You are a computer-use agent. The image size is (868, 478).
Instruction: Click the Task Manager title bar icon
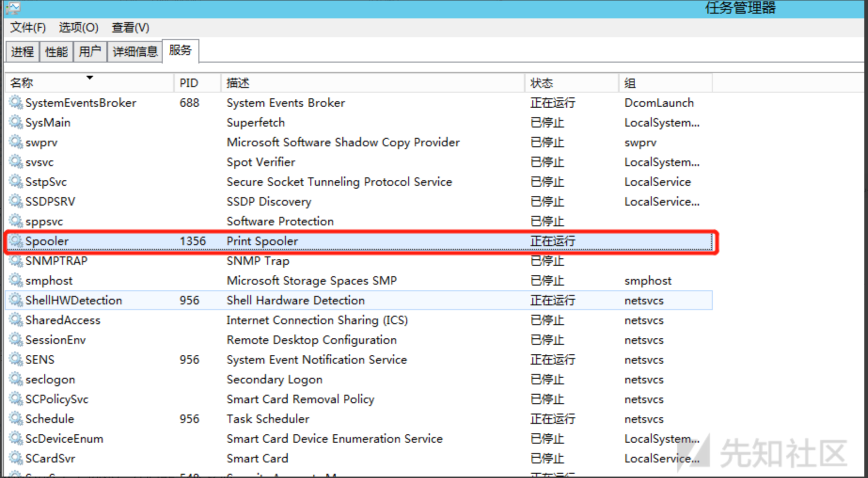click(13, 8)
